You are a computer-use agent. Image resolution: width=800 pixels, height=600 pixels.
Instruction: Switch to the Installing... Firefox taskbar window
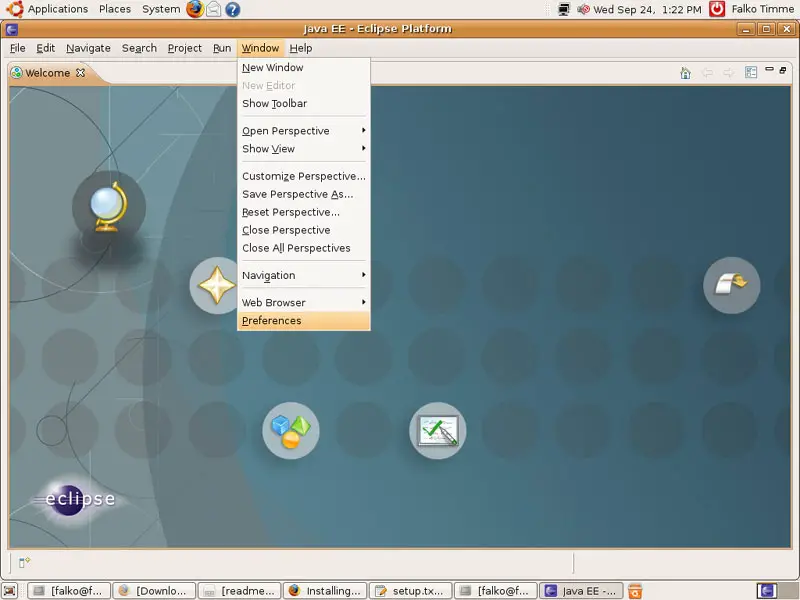(x=326, y=591)
